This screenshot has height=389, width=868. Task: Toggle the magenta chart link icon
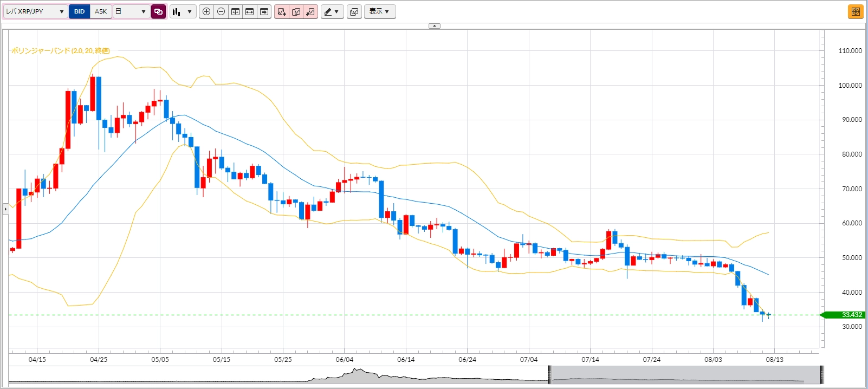tap(158, 11)
